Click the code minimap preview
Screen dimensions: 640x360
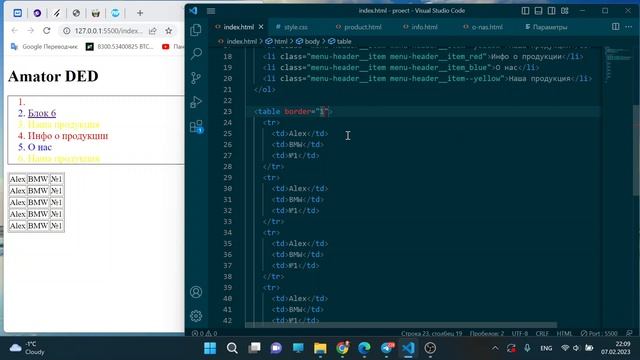pyautogui.click(x=618, y=65)
